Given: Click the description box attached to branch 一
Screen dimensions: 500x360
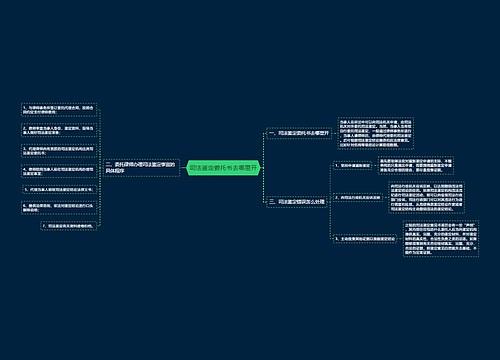Looking at the screenshot, I should pyautogui.click(x=376, y=133).
